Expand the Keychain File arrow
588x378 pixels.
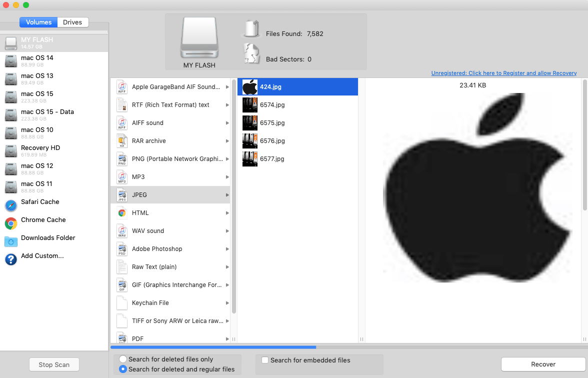227,303
